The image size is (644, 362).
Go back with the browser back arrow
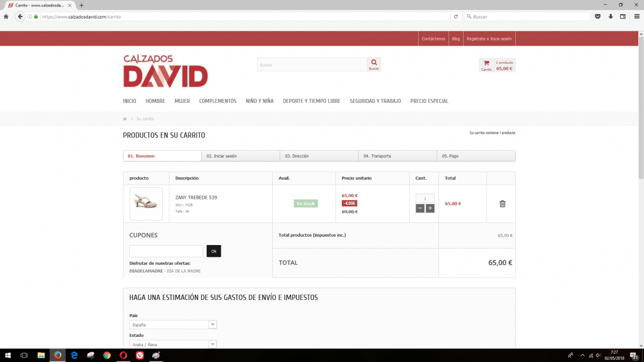pos(20,16)
